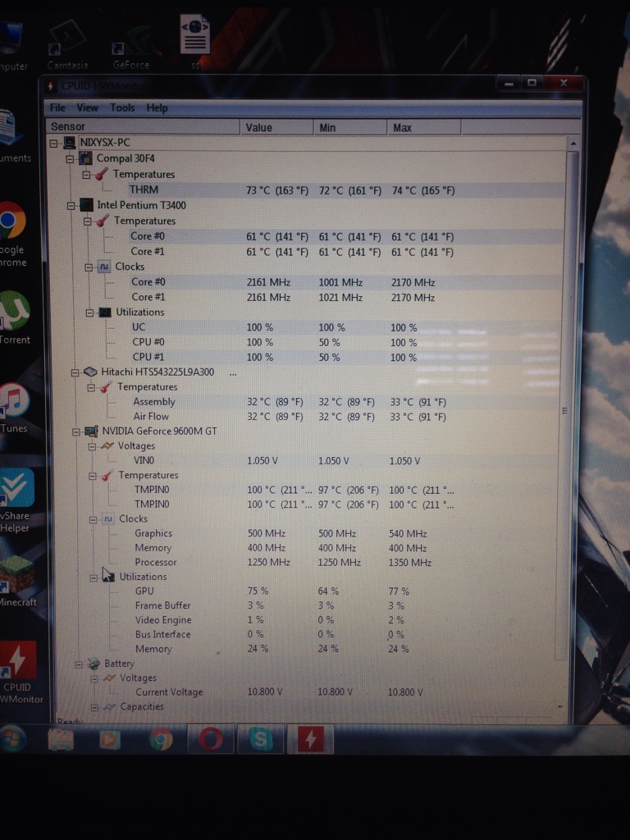The image size is (630, 840).
Task: Collapse the NIXYSX-PC root node
Action: (x=54, y=143)
